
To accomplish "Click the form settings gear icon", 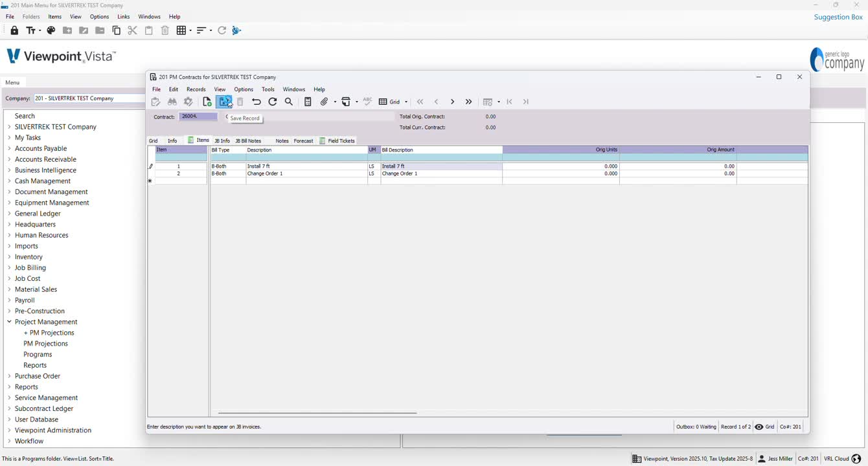I will coord(188,102).
